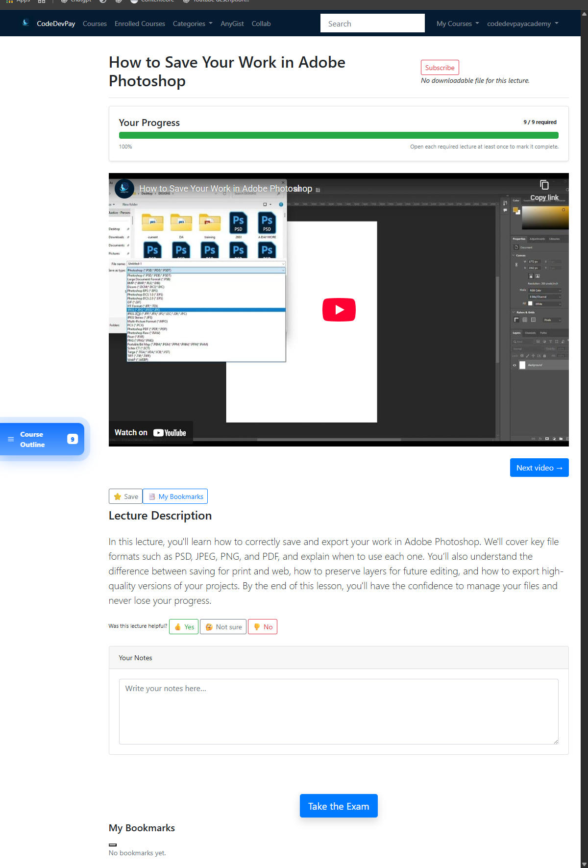This screenshot has width=588, height=868.
Task: Open My Bookmarks button
Action: click(175, 496)
